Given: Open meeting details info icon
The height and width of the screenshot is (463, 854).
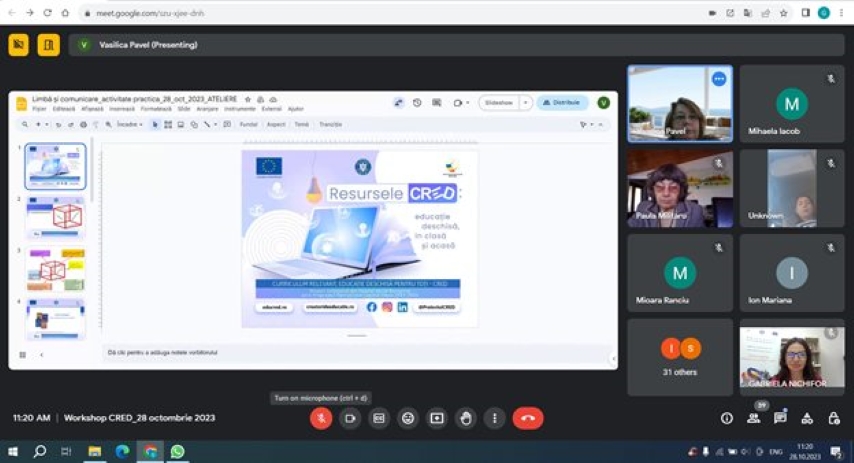Looking at the screenshot, I should (x=727, y=418).
